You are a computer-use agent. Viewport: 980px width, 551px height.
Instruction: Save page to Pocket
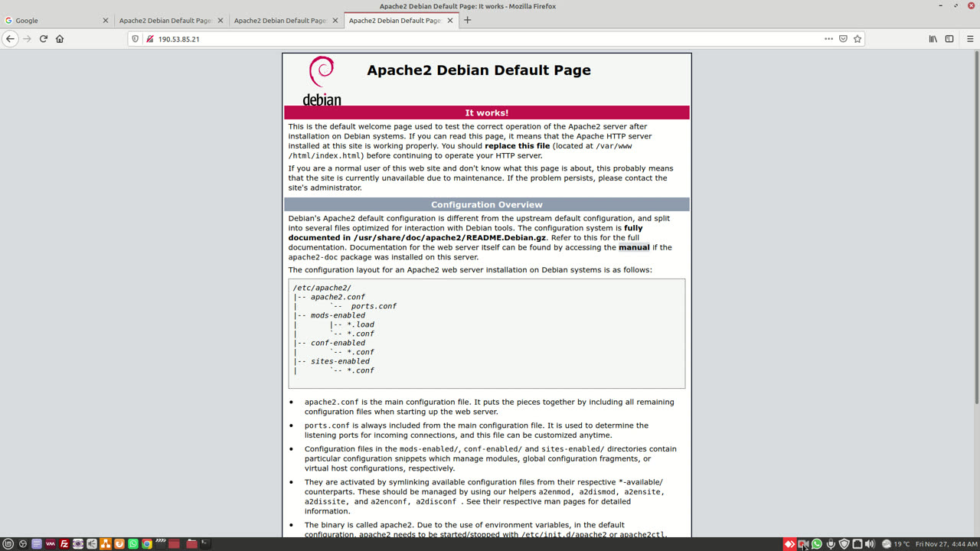click(x=843, y=39)
